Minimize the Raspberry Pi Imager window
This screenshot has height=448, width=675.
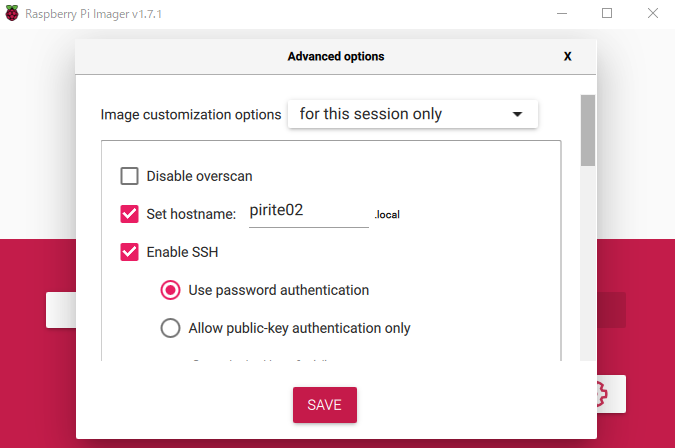[x=559, y=13]
